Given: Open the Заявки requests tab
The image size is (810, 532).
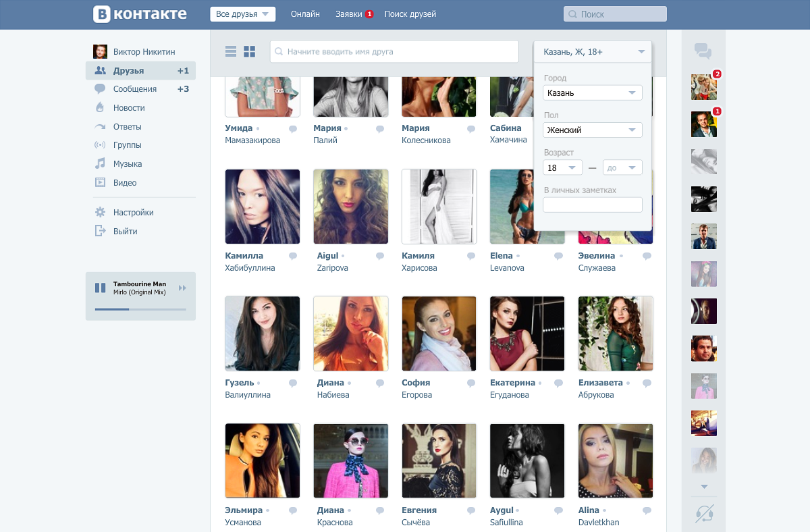Looking at the screenshot, I should point(354,14).
